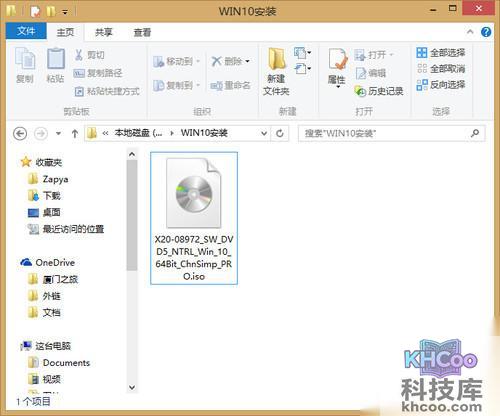
Task: Click the Edit (编辑) ribbon button
Action: pos(371,73)
